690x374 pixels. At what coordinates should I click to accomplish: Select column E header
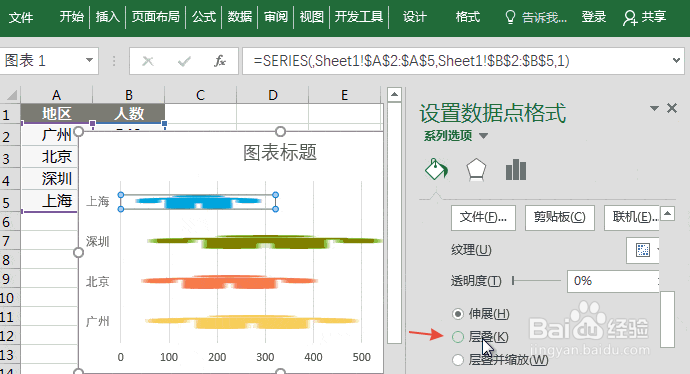click(x=345, y=95)
